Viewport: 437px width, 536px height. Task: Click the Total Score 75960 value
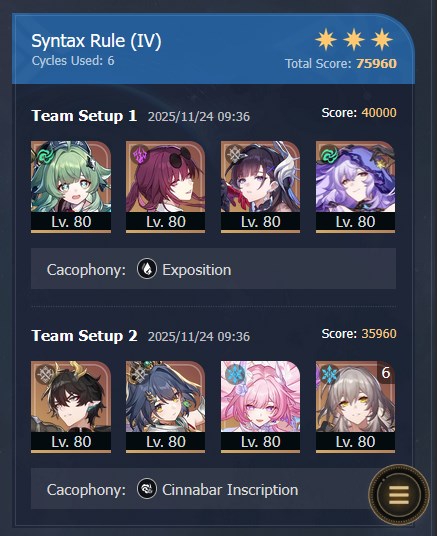376,64
